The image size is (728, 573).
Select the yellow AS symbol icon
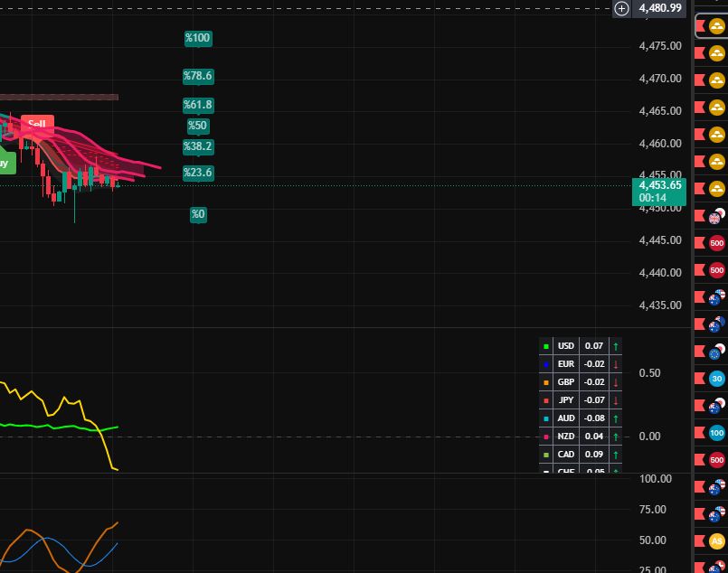716,542
